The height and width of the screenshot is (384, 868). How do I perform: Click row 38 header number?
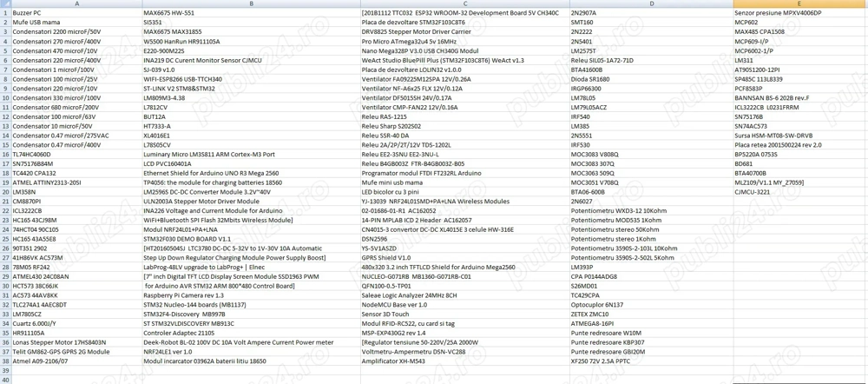[x=5, y=361]
